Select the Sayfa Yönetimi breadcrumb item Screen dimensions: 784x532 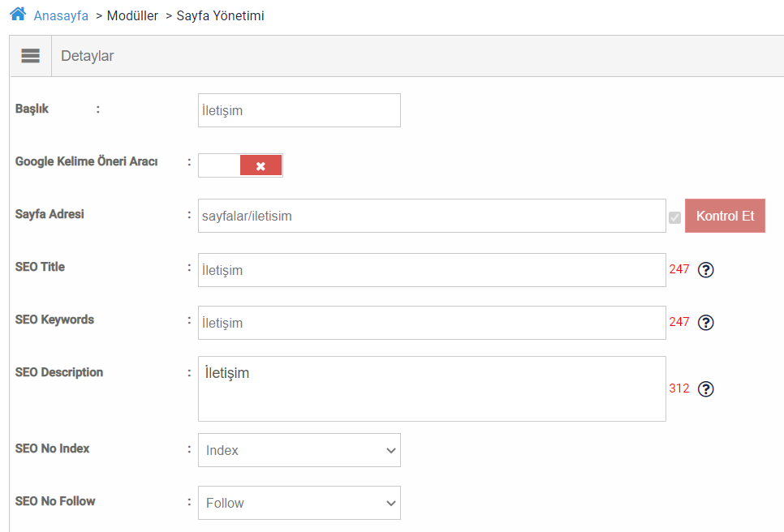pos(220,16)
